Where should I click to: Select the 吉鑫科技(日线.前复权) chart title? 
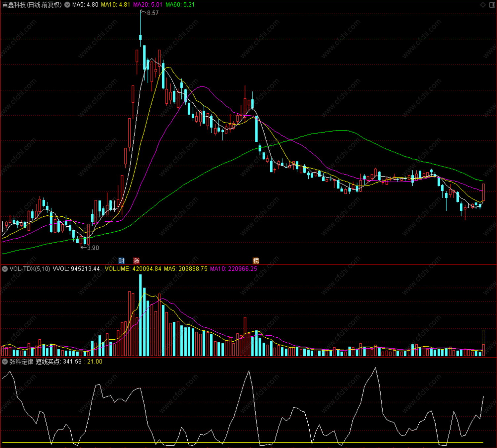32,5
